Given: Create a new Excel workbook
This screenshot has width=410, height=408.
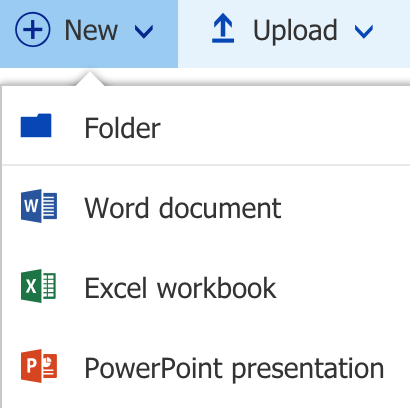Looking at the screenshot, I should 206,287.
